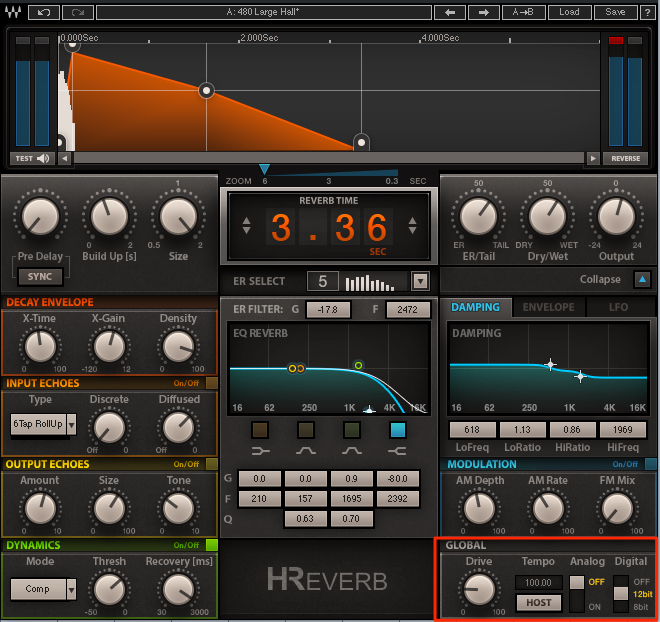Click the Dry/Wet knob
The image size is (660, 622).
coord(547,217)
